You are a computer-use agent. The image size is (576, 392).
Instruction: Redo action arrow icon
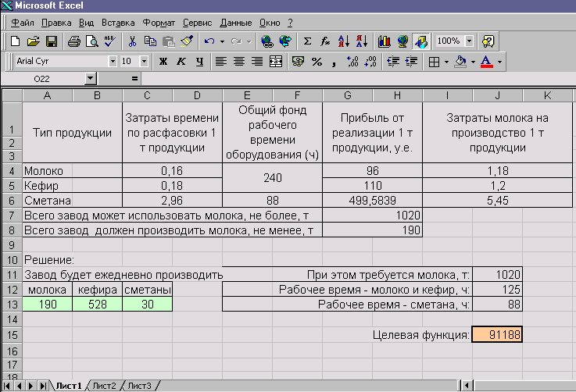(236, 41)
